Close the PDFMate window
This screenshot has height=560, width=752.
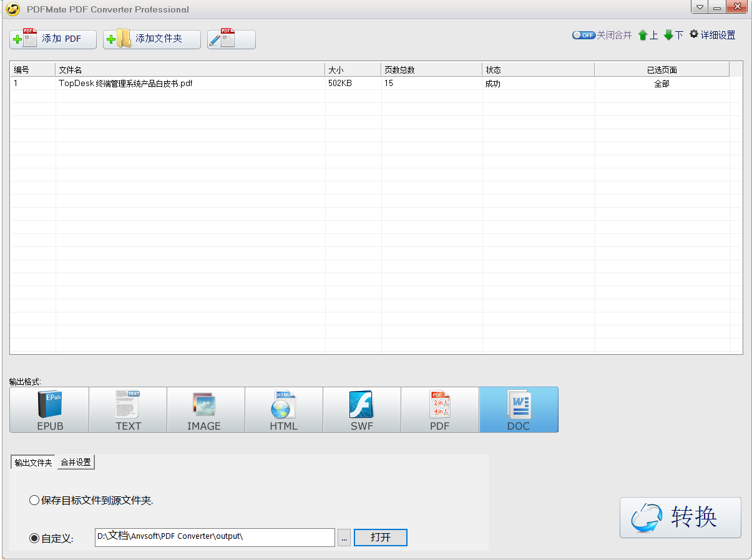pos(737,7)
